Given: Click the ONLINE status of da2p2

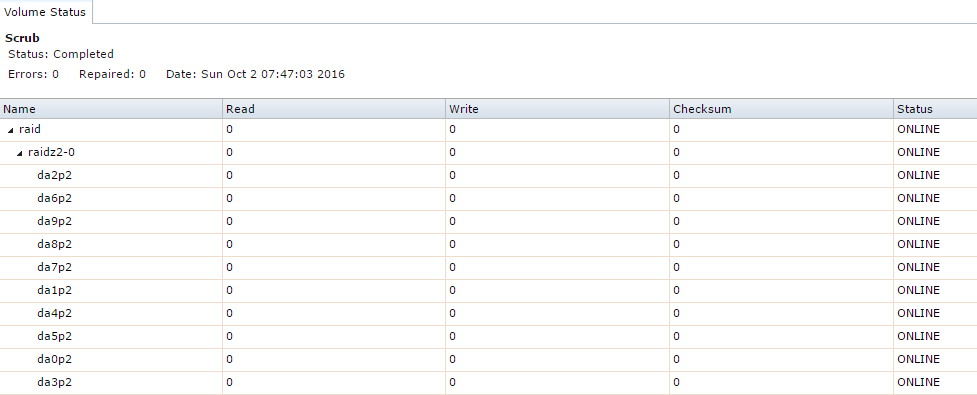Looking at the screenshot, I should [x=918, y=176].
